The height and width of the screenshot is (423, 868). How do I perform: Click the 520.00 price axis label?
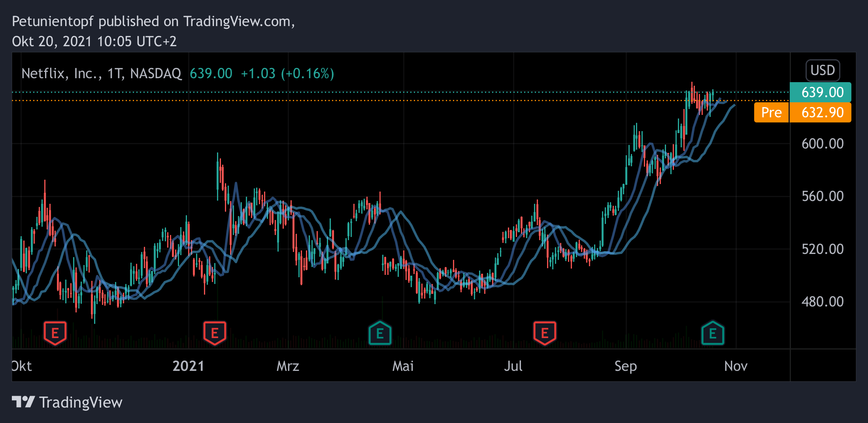pyautogui.click(x=822, y=249)
